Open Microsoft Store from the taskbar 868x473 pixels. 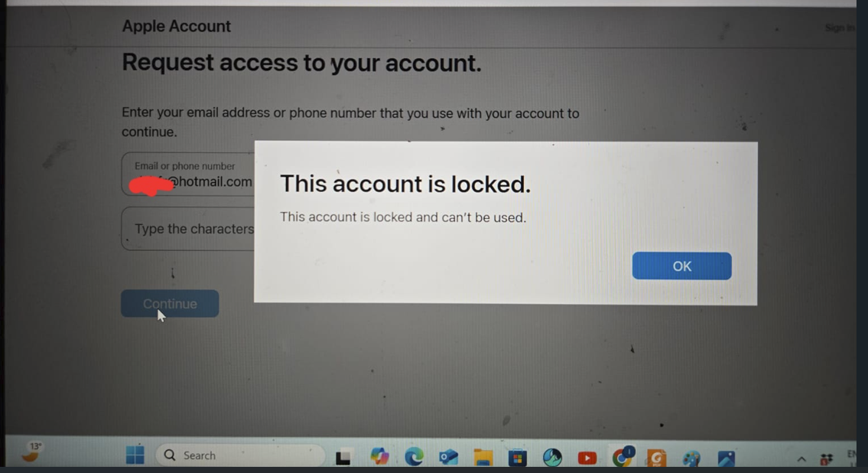(517, 458)
